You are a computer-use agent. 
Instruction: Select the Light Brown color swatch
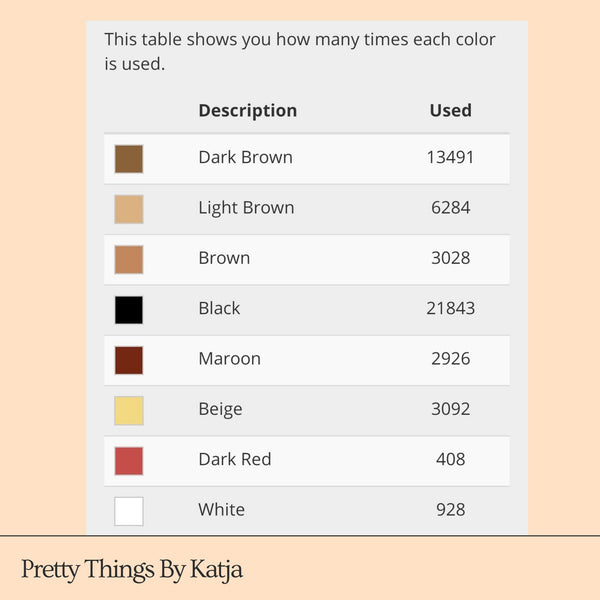pos(129,209)
